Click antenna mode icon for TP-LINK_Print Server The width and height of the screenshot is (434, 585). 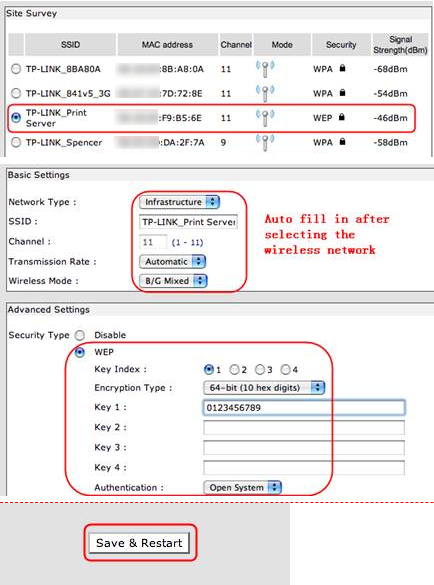tap(265, 118)
